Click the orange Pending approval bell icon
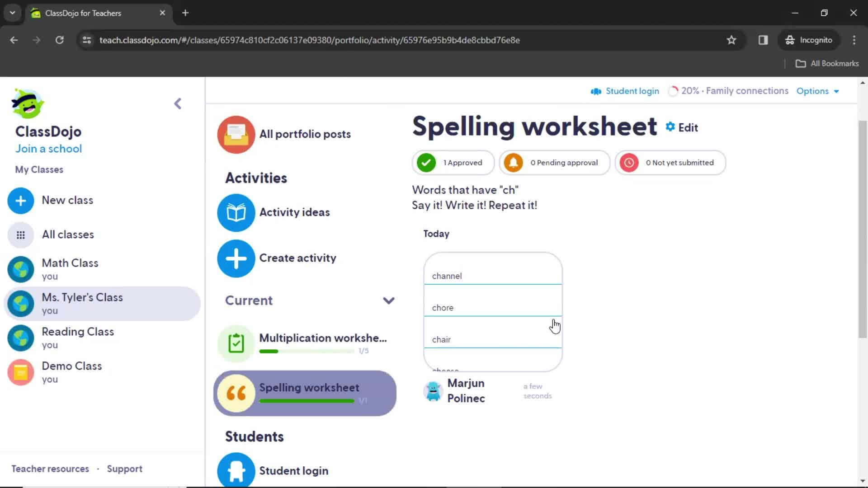 tap(514, 163)
